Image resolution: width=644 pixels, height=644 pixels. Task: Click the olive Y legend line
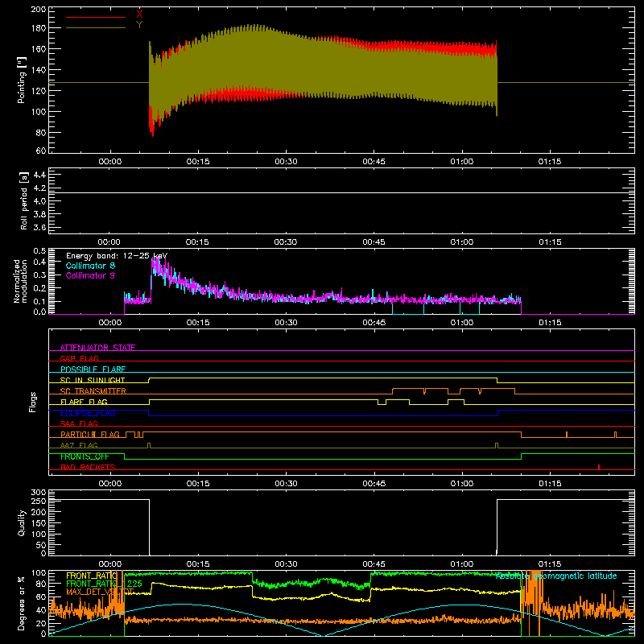pyautogui.click(x=96, y=28)
